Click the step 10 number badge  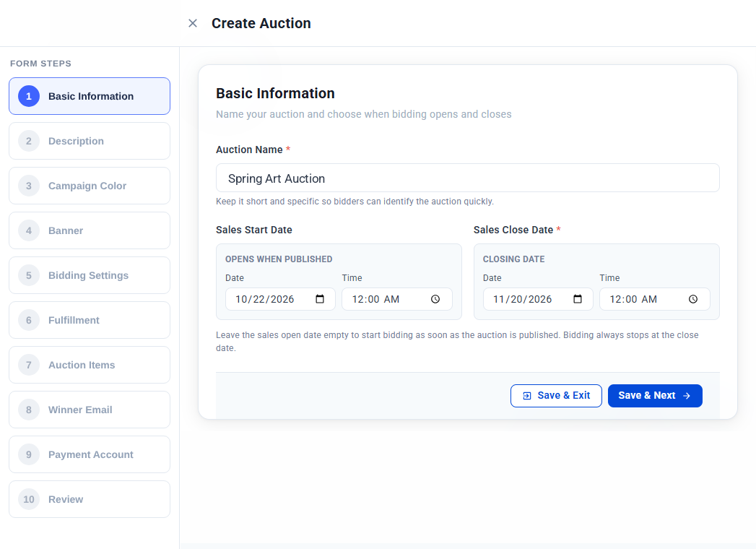(29, 499)
